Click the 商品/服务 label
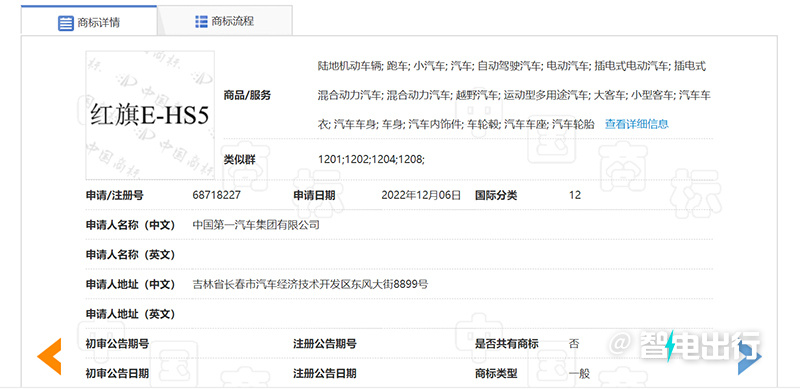This screenshot has height=389, width=800. click(x=247, y=95)
